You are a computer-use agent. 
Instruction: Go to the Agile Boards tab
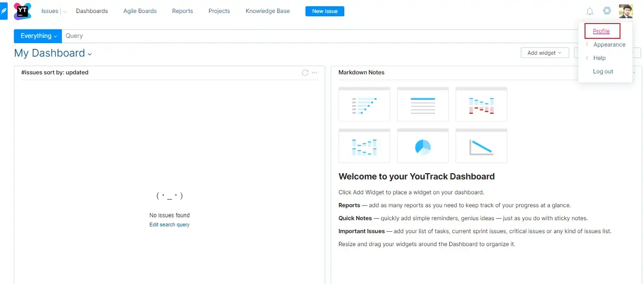(140, 11)
